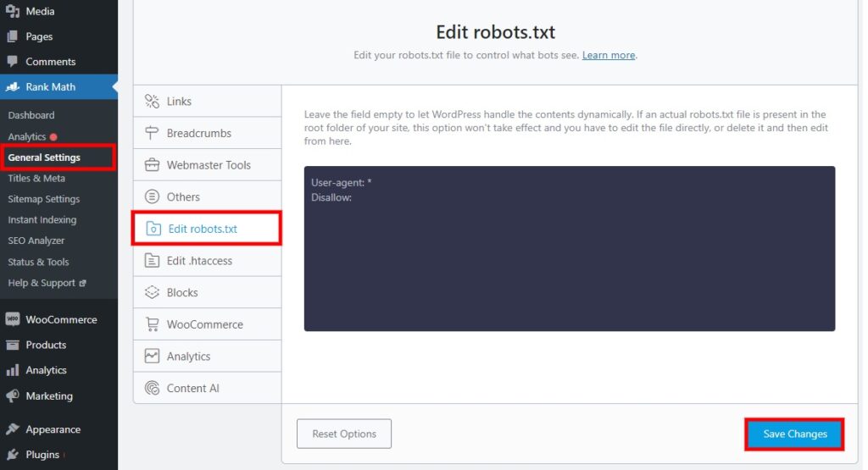Switch to the Webmaster Tools tab

[207, 165]
